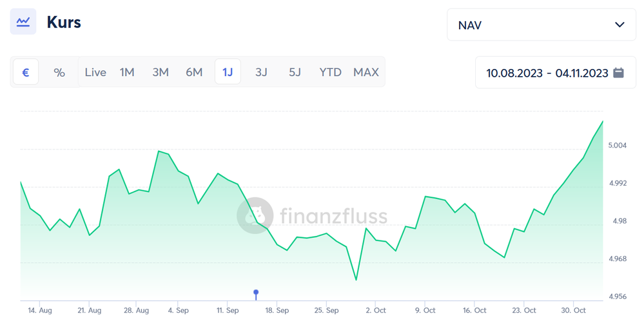
Task: Select the MAX range
Action: click(x=366, y=72)
